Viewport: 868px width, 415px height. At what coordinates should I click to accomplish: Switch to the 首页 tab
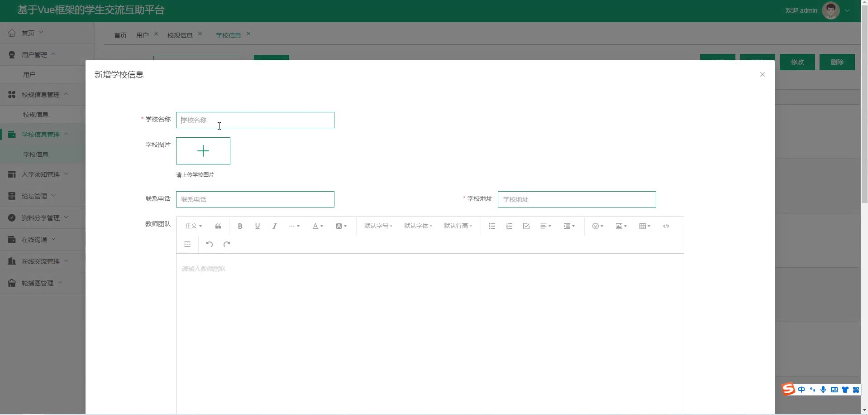(x=120, y=35)
